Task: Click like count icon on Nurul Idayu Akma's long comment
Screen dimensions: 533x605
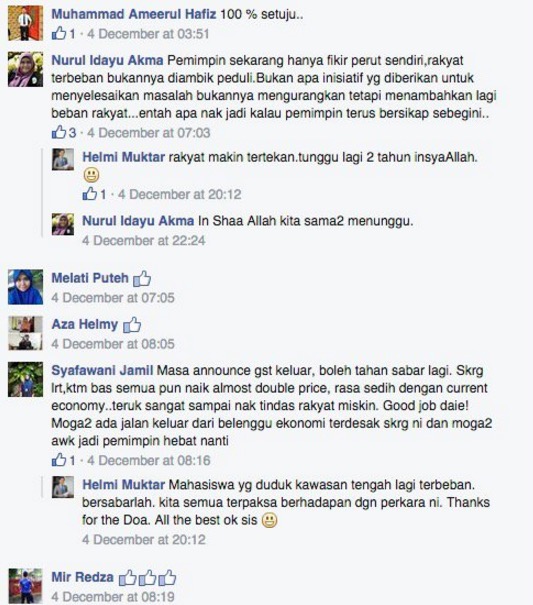Action: coord(59,132)
